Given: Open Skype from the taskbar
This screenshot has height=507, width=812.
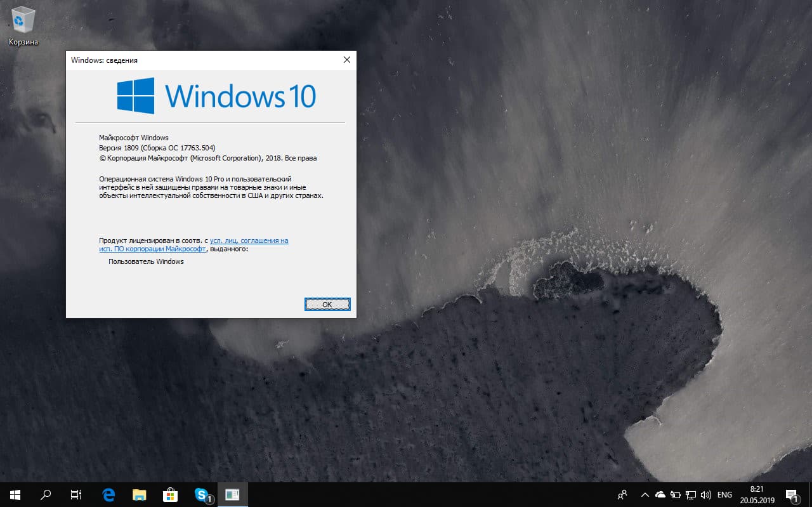Looking at the screenshot, I should click(200, 494).
